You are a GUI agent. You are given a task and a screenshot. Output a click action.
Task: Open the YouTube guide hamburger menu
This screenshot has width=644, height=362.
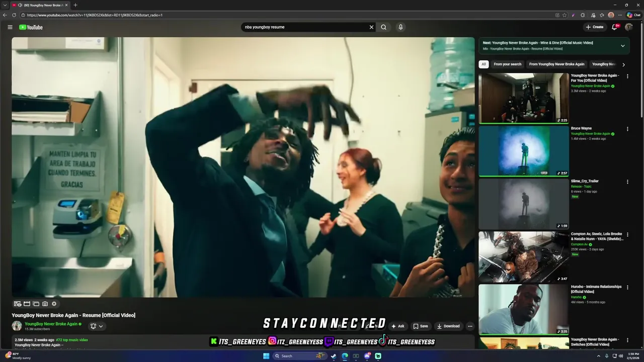click(x=10, y=27)
